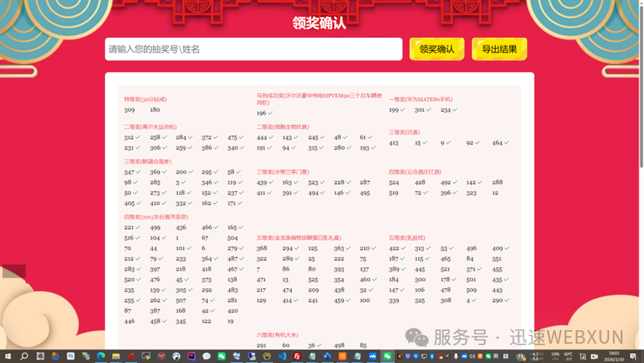The height and width of the screenshot is (363, 644).
Task: Click the 二等奖(高尔夫运动包) heading
Action: 150,127
